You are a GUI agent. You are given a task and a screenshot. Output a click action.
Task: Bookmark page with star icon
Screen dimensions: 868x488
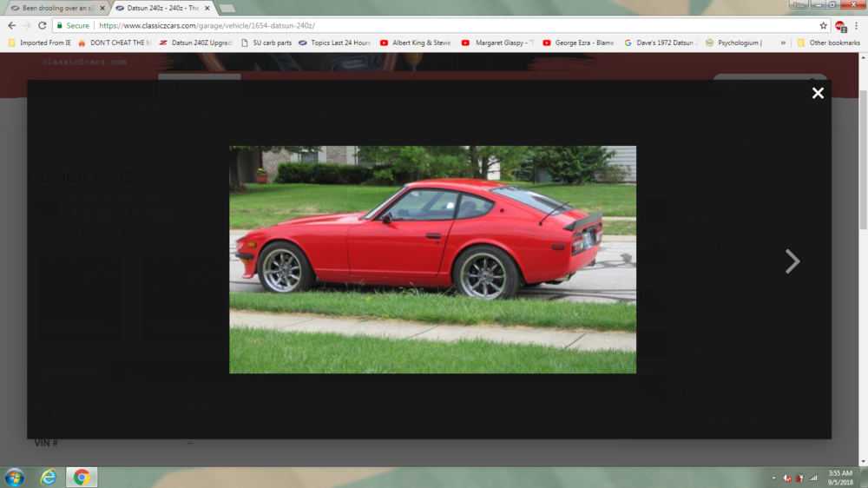click(823, 25)
